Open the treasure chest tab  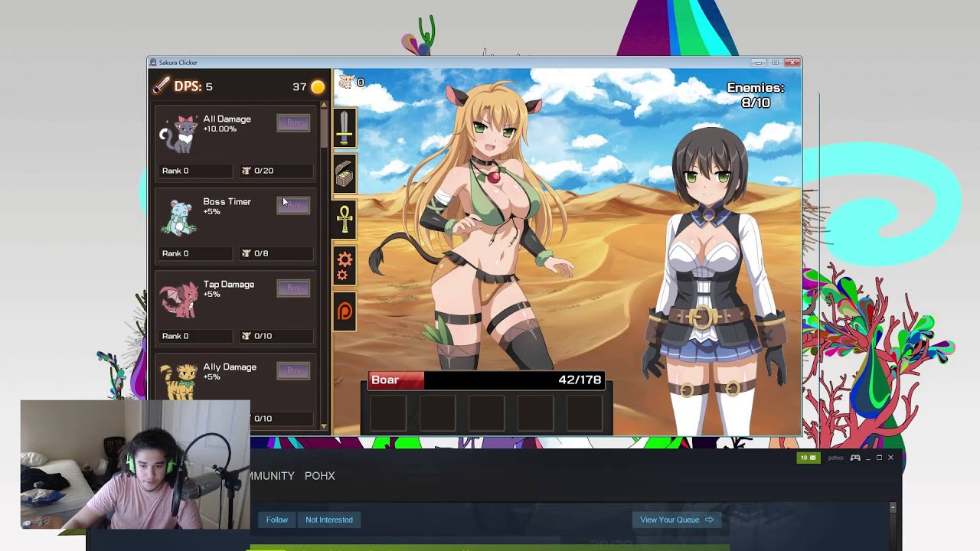coord(345,174)
